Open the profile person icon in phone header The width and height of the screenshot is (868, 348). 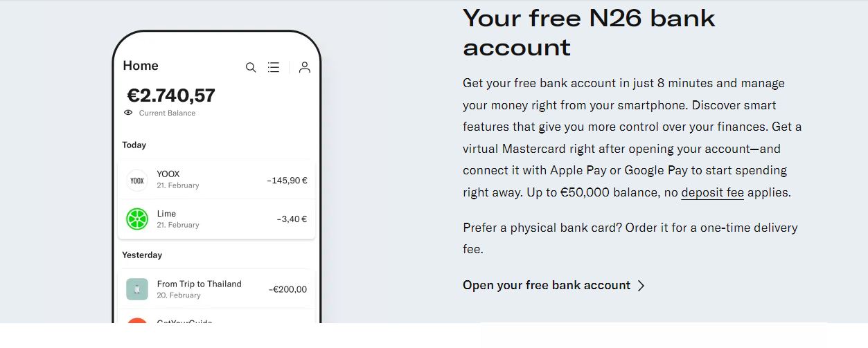(x=304, y=67)
